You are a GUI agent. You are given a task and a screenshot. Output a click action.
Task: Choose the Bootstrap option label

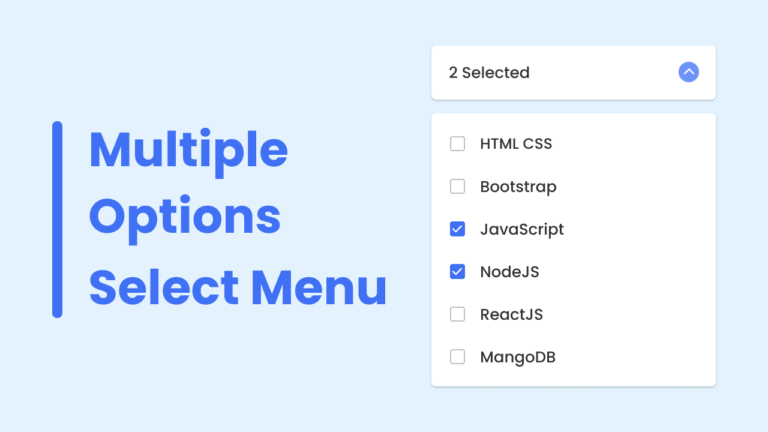518,186
